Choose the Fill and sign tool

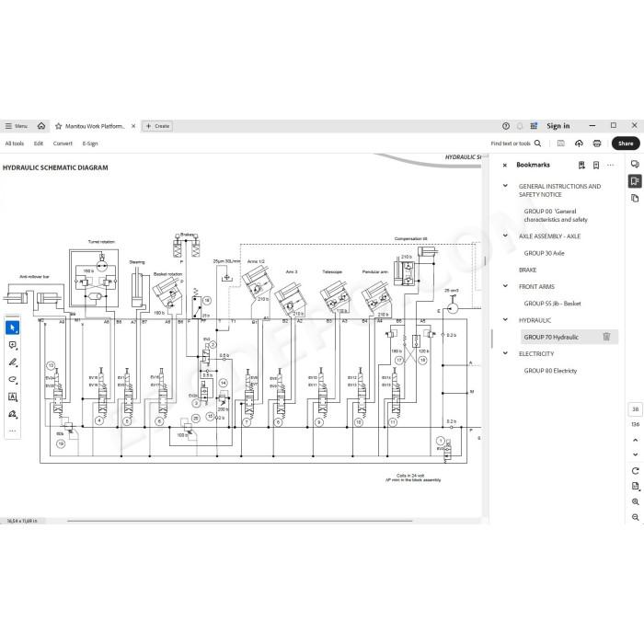pos(12,414)
